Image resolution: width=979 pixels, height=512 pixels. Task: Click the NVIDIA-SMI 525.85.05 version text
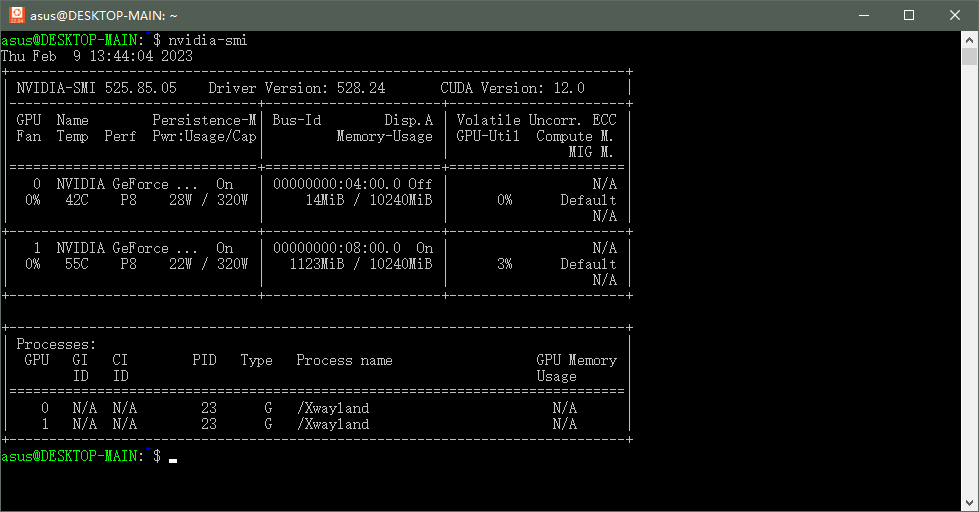96,88
